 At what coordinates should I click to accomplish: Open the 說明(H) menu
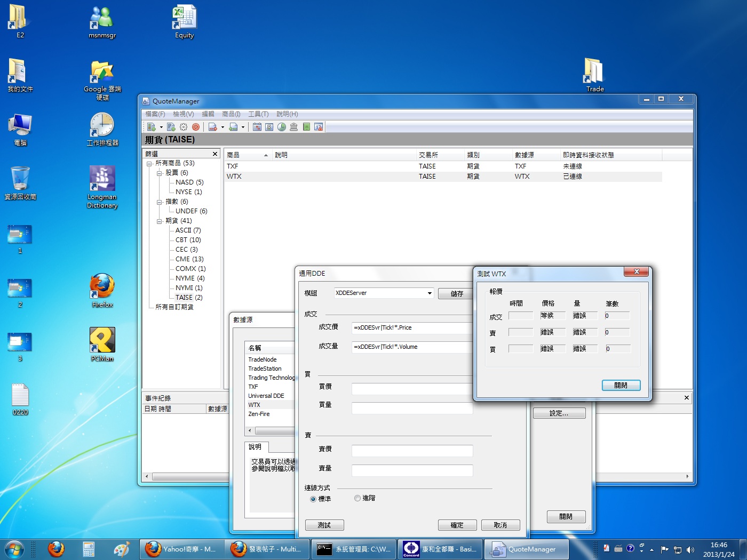[287, 114]
